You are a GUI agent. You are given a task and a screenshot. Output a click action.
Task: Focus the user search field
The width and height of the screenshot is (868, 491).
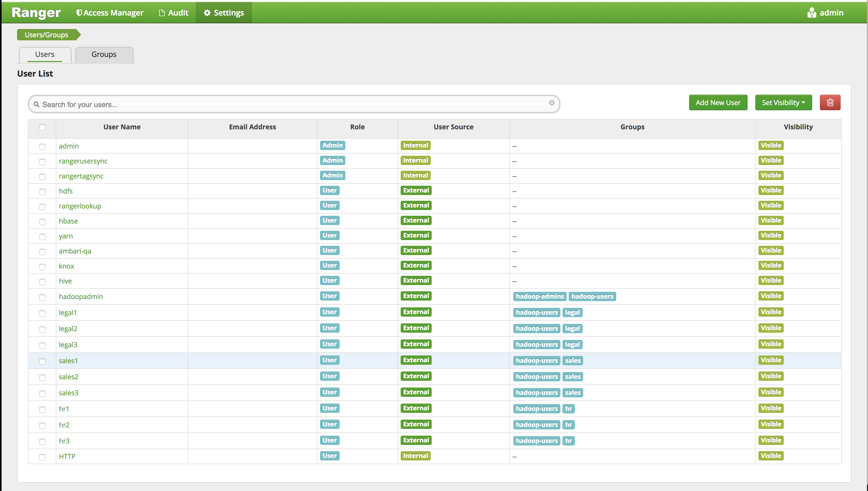click(x=293, y=104)
